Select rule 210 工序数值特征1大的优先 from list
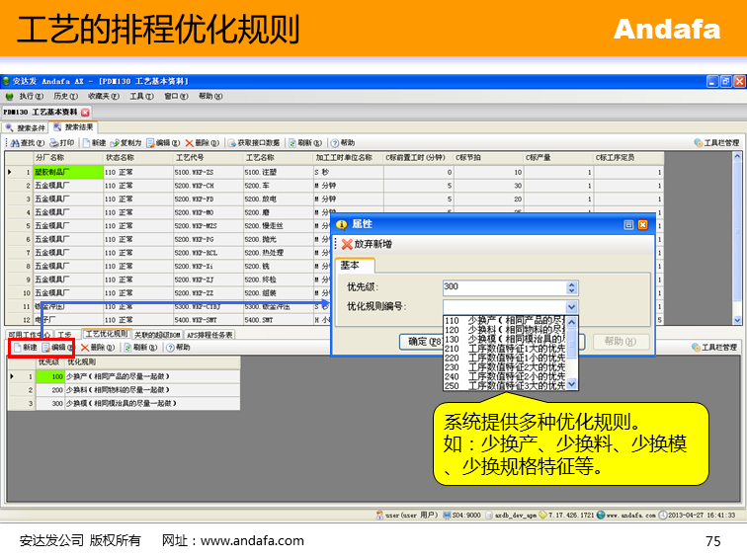 (504, 349)
